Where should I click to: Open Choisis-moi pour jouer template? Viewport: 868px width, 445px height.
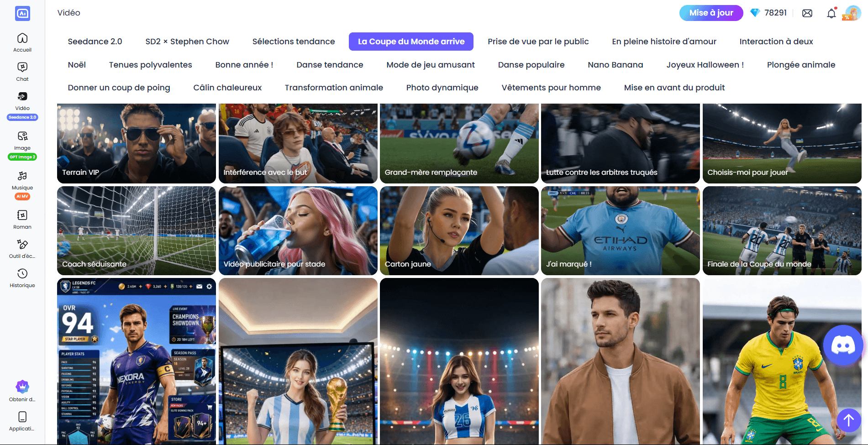782,143
